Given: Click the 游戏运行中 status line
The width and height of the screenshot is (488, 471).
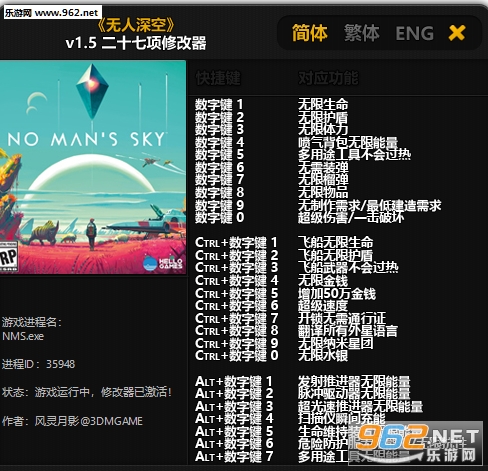Looking at the screenshot, I should point(87,392).
